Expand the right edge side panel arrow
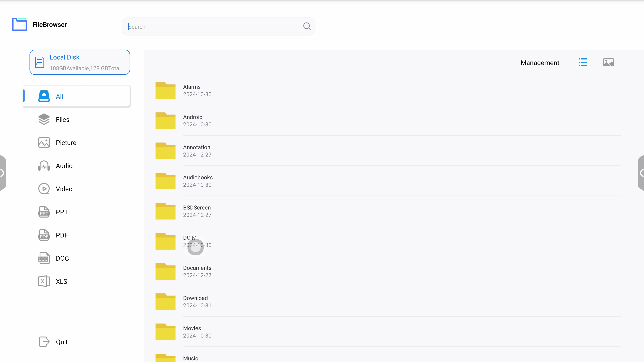Image resolution: width=644 pixels, height=362 pixels. coord(641,173)
